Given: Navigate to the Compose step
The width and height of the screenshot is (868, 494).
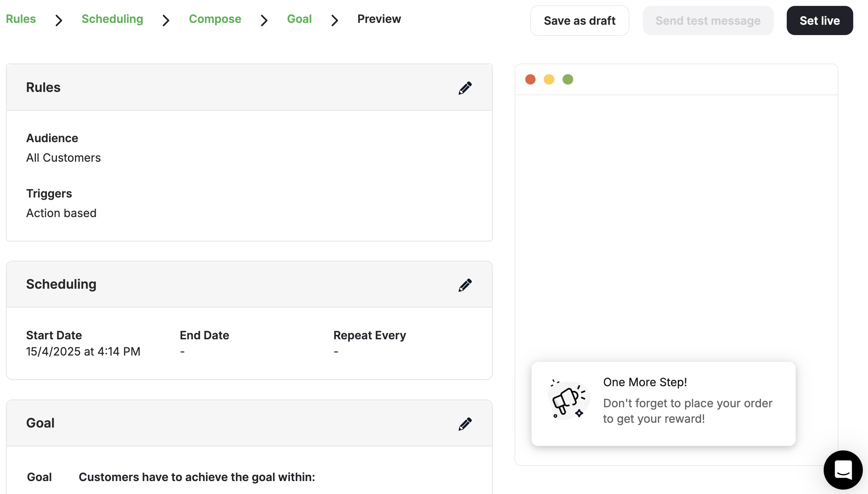Looking at the screenshot, I should [x=215, y=18].
